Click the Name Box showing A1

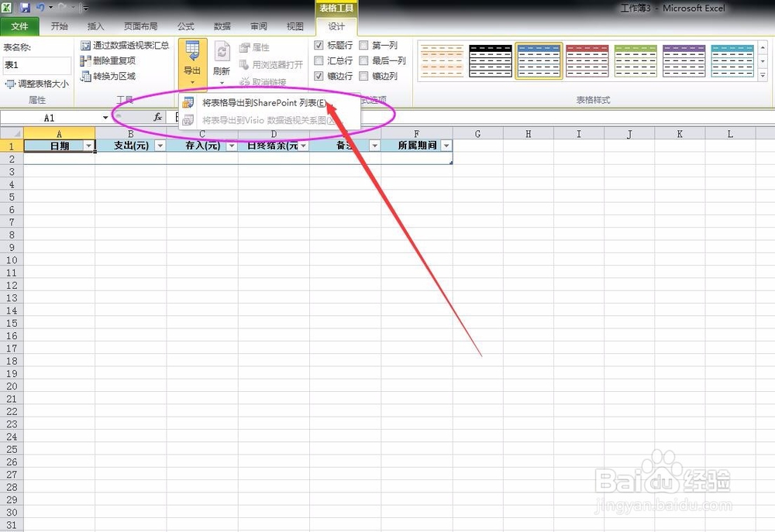(50, 118)
